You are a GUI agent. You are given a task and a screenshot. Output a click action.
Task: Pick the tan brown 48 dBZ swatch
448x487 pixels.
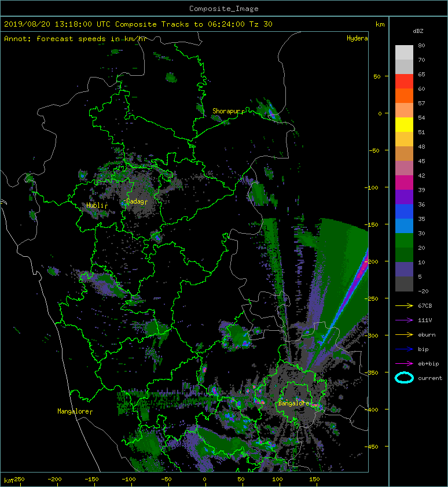point(404,153)
